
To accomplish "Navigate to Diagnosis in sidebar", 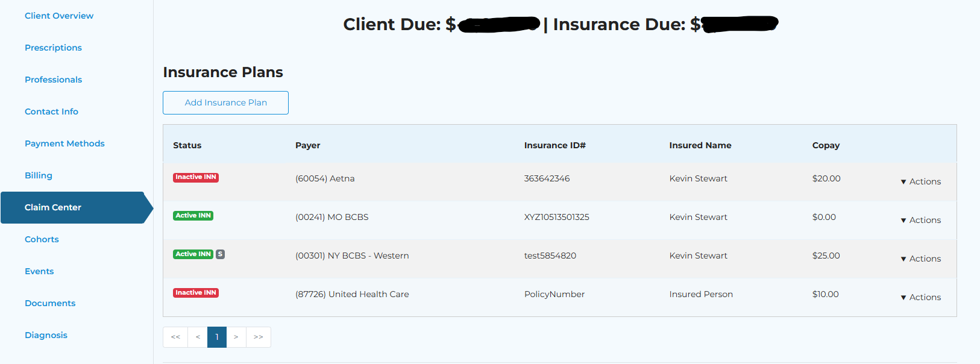I will (x=46, y=335).
